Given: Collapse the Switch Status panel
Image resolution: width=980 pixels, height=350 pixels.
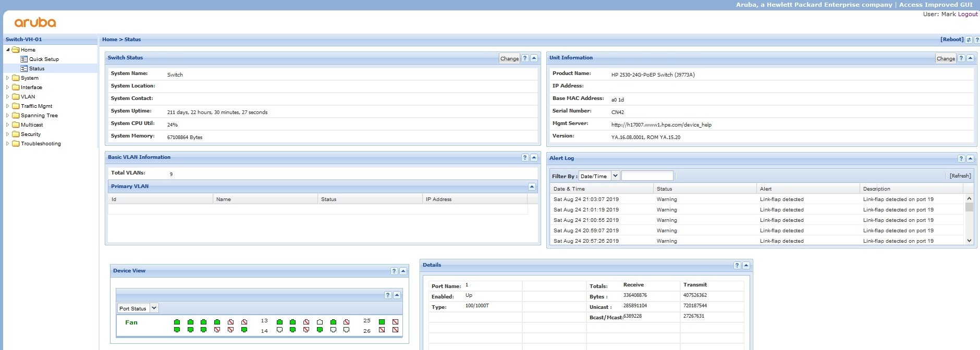Looking at the screenshot, I should pyautogui.click(x=534, y=58).
